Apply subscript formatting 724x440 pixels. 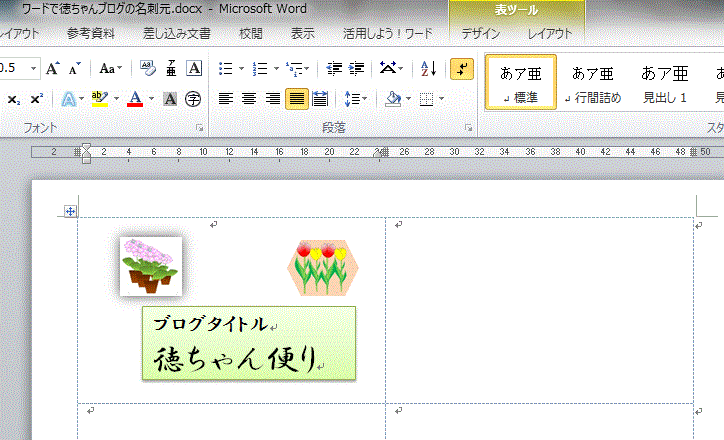pyautogui.click(x=14, y=99)
